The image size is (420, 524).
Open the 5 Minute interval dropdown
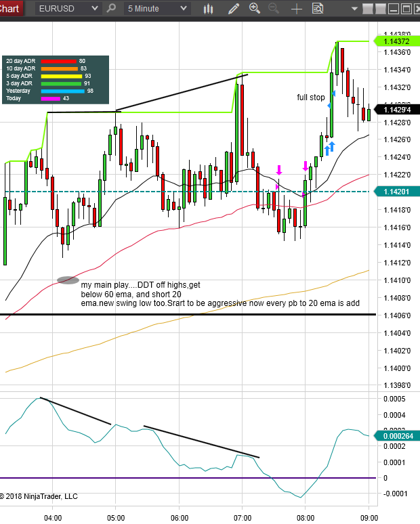(x=157, y=9)
